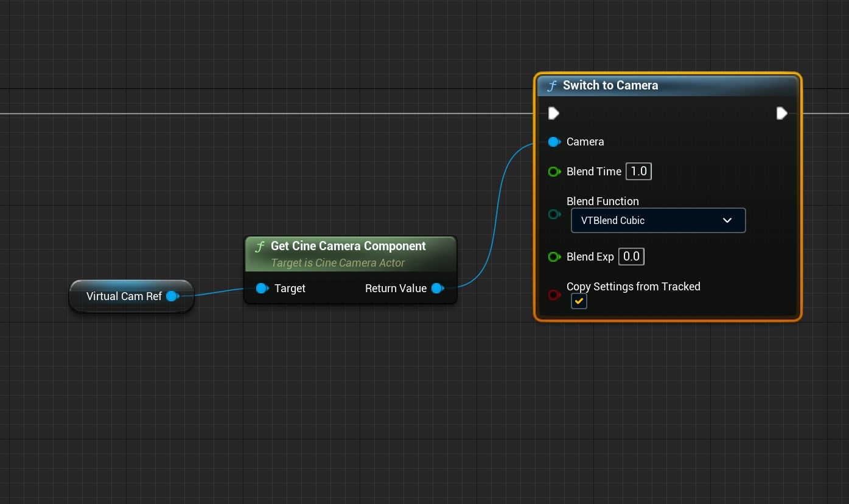Click the Blend Exp value field
Image resolution: width=849 pixels, height=504 pixels.
631,257
